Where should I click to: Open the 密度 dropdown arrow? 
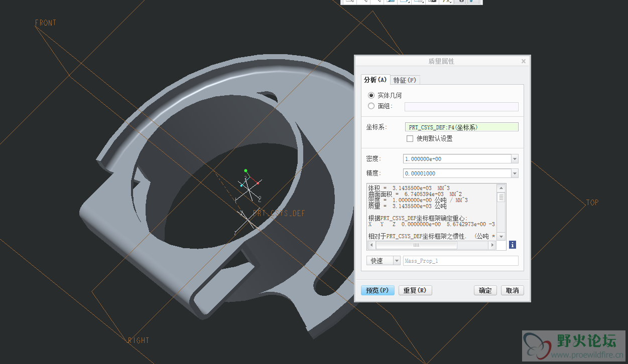click(515, 159)
